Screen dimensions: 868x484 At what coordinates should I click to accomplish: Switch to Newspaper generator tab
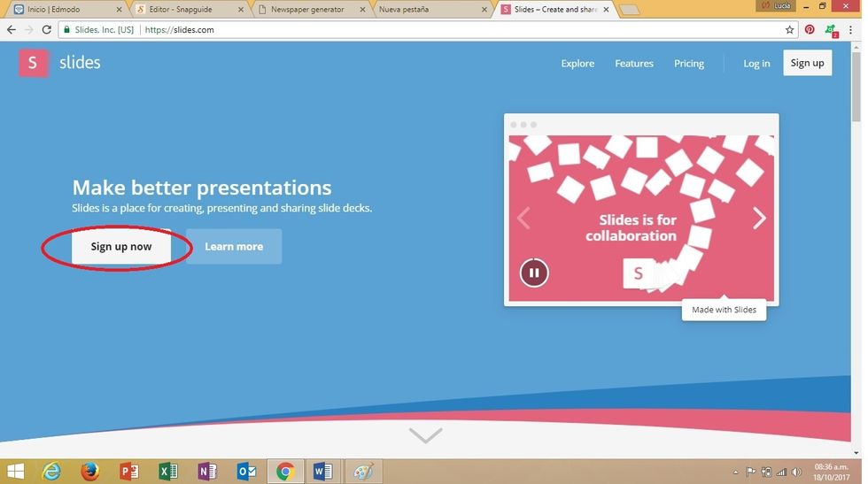310,10
